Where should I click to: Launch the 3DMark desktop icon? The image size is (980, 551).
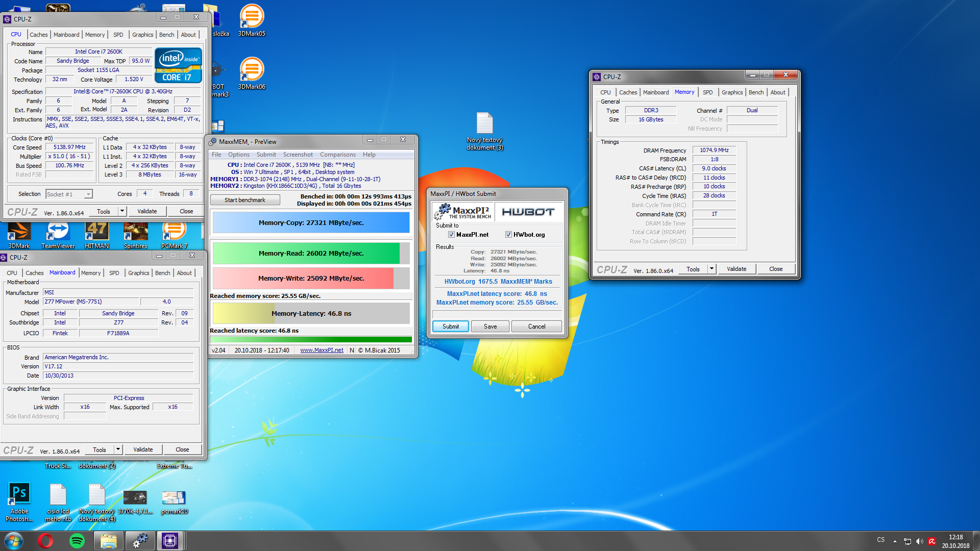click(x=19, y=236)
